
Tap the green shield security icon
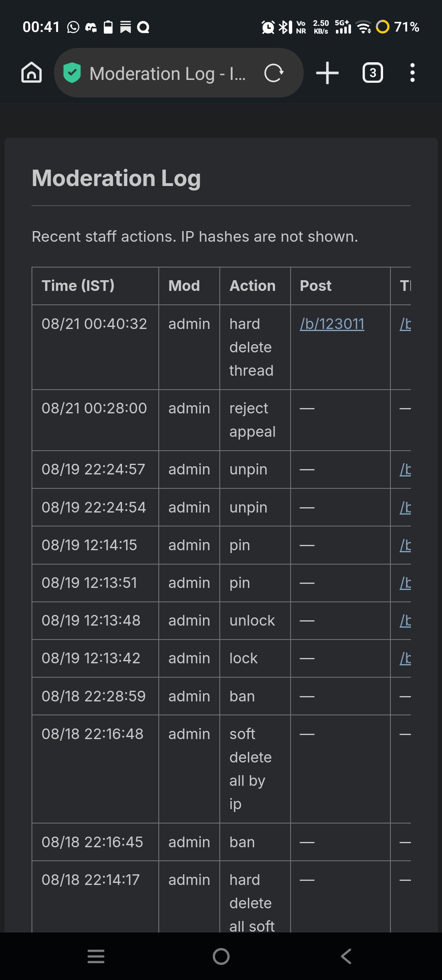72,73
